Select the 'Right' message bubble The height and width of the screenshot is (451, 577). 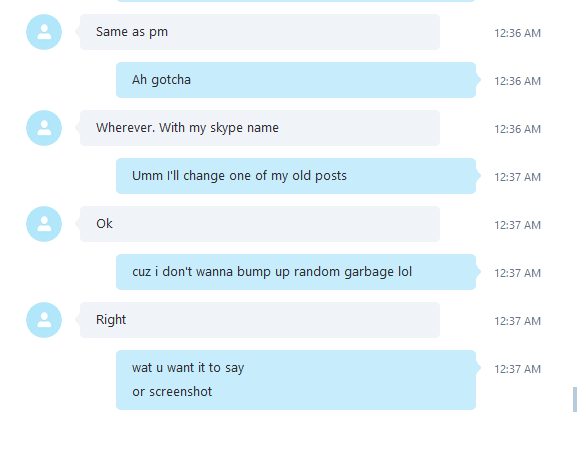point(260,320)
